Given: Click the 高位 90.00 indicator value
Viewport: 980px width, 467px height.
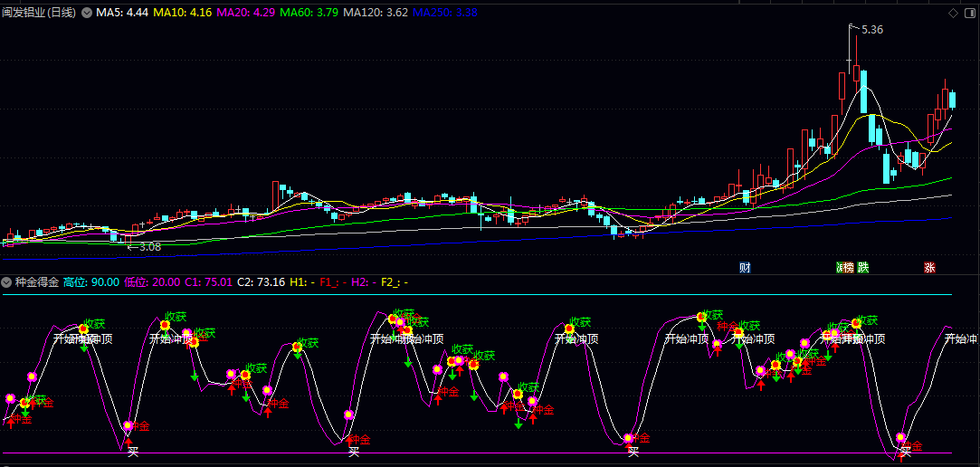Looking at the screenshot, I should tap(90, 282).
